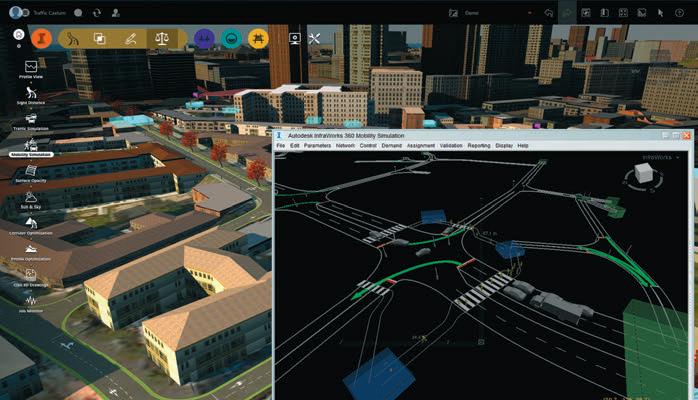Click the proposal name text in the top bar
This screenshot has width=698, height=400.
click(x=472, y=13)
